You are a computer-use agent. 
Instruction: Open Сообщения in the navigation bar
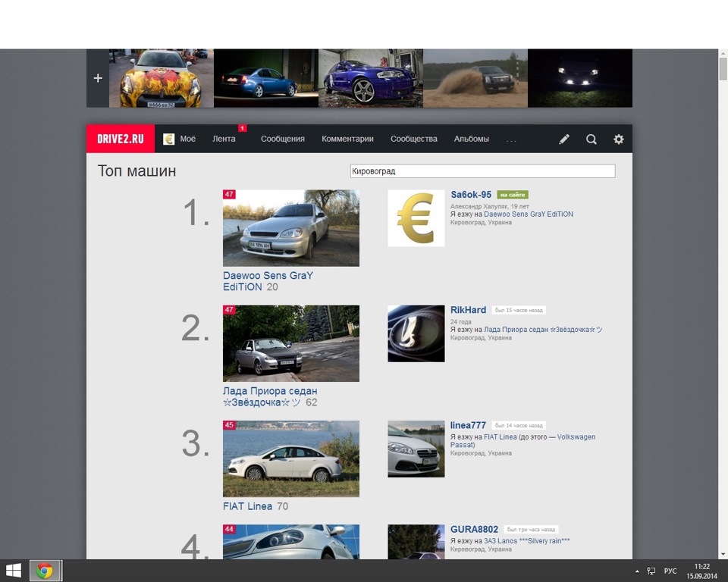[x=282, y=139]
